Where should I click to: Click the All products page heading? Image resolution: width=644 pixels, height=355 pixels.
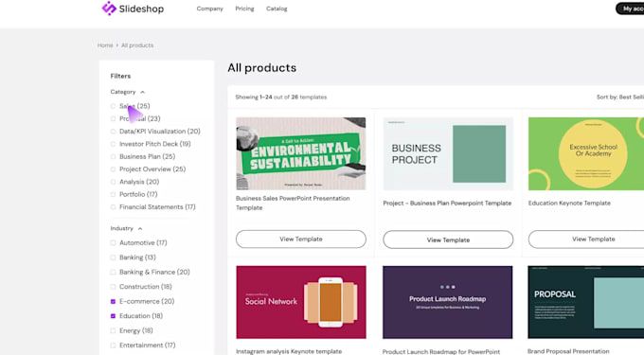click(262, 68)
